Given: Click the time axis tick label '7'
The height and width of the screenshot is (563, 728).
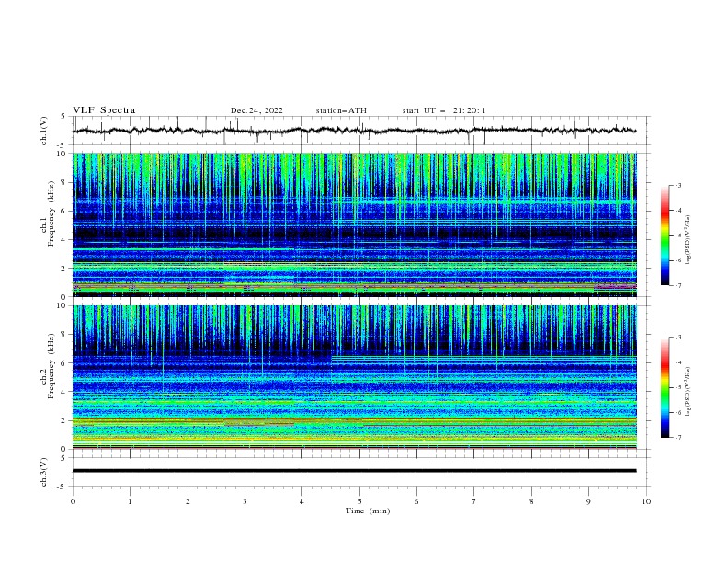Looking at the screenshot, I should 474,501.
